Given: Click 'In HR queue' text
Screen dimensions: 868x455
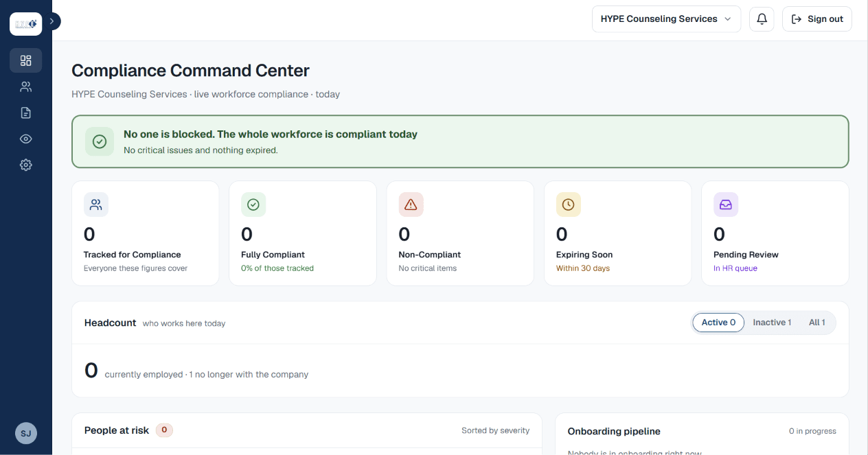Looking at the screenshot, I should point(735,268).
